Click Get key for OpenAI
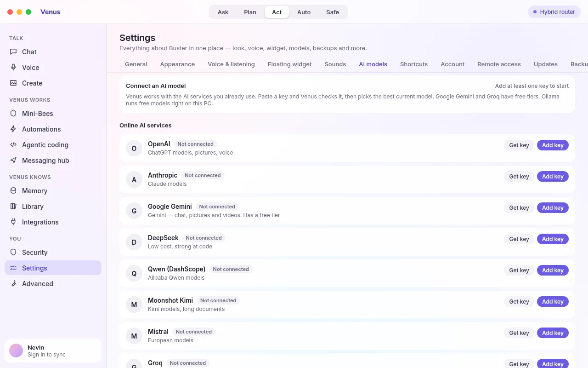Image resolution: width=588 pixels, height=368 pixels. click(519, 145)
